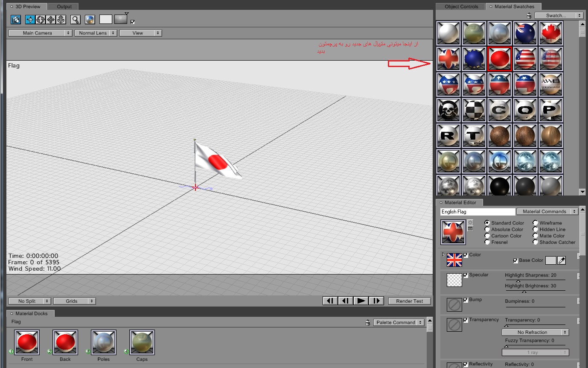Screen dimensions: 588x368
Task: Switch to the Output tab
Action: (x=64, y=6)
